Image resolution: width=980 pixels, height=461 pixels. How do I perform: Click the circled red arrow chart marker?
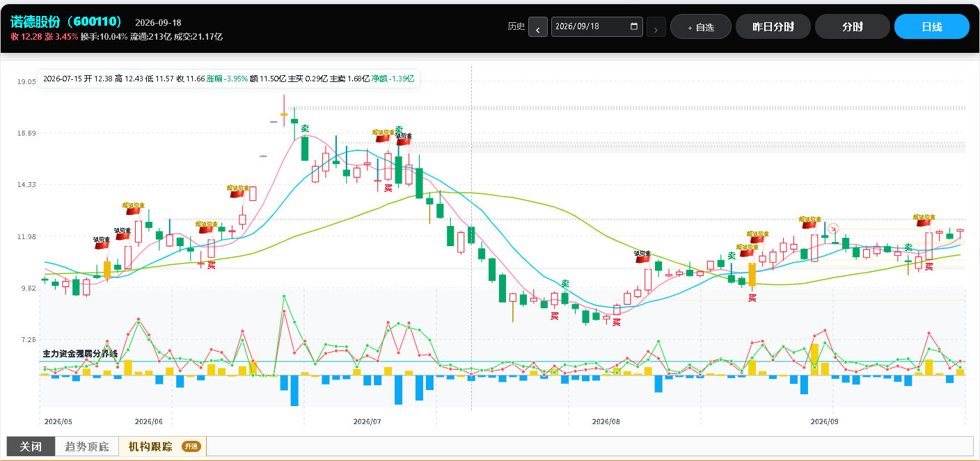tap(833, 228)
